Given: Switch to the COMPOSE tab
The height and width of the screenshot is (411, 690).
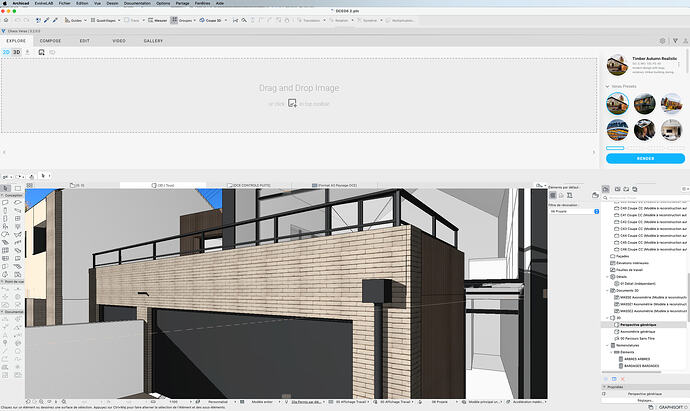Looking at the screenshot, I should pos(50,40).
